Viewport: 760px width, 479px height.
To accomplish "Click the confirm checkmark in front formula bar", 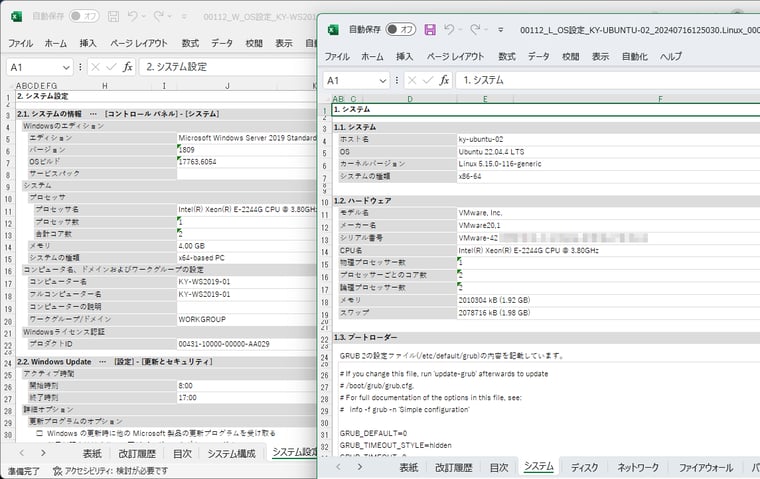I will pos(428,80).
